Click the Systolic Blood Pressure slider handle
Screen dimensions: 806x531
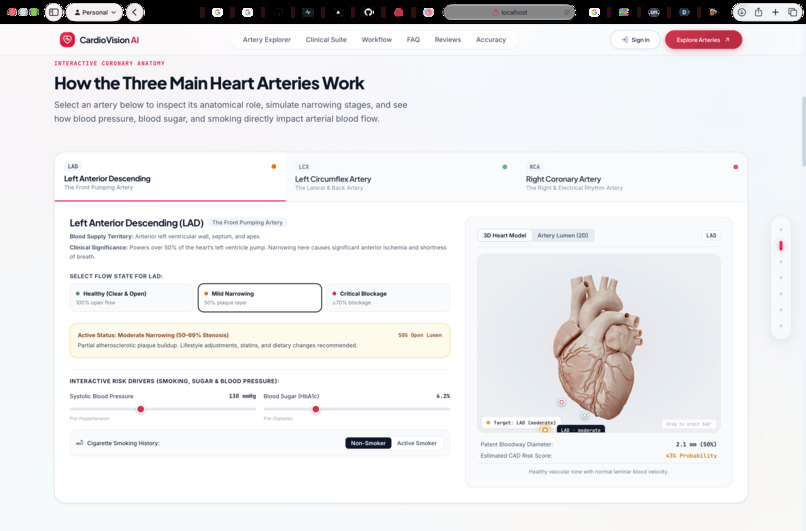pos(140,409)
